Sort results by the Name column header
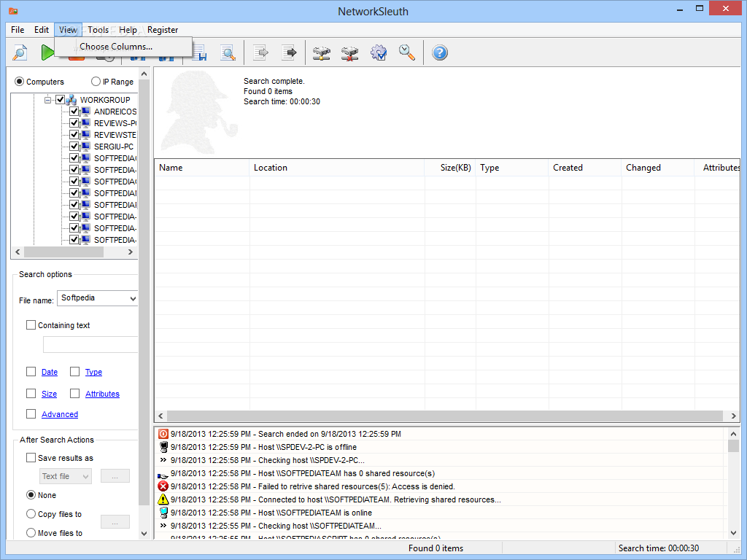The width and height of the screenshot is (747, 560). (x=201, y=168)
